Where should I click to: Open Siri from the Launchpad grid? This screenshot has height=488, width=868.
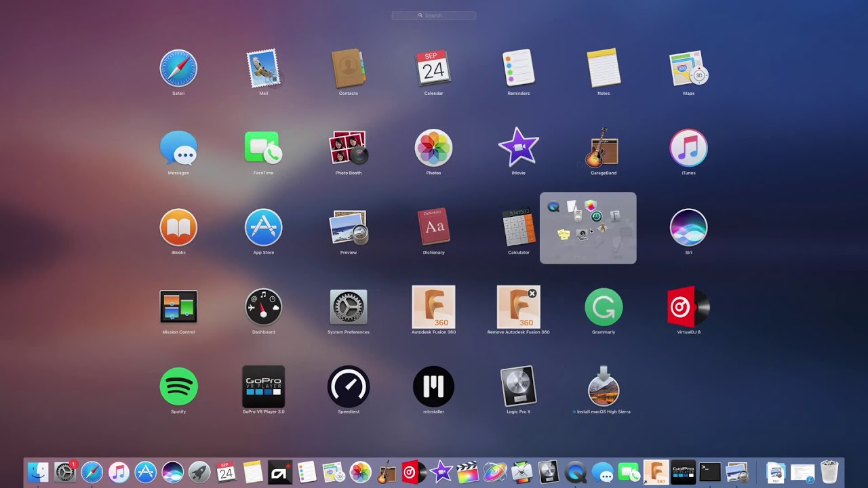click(688, 227)
